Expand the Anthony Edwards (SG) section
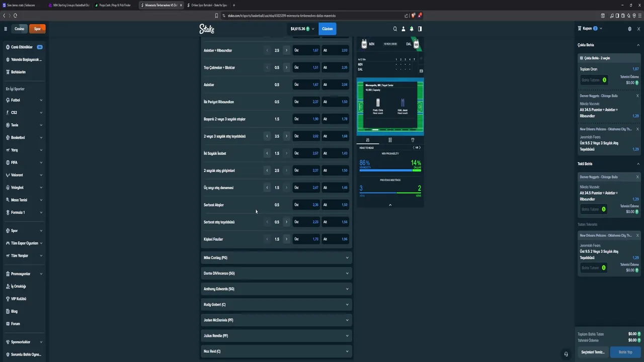 [276, 289]
